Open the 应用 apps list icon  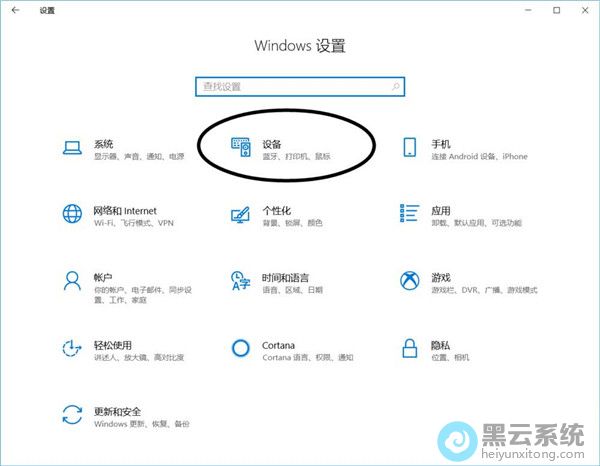pyautogui.click(x=409, y=213)
